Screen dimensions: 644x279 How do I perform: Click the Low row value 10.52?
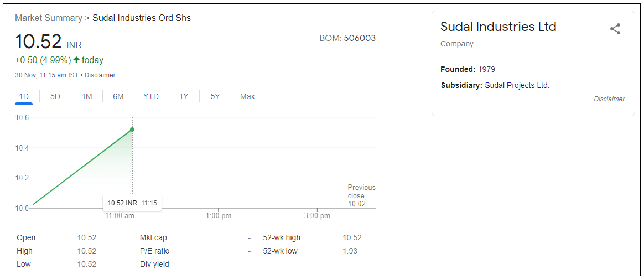87,264
